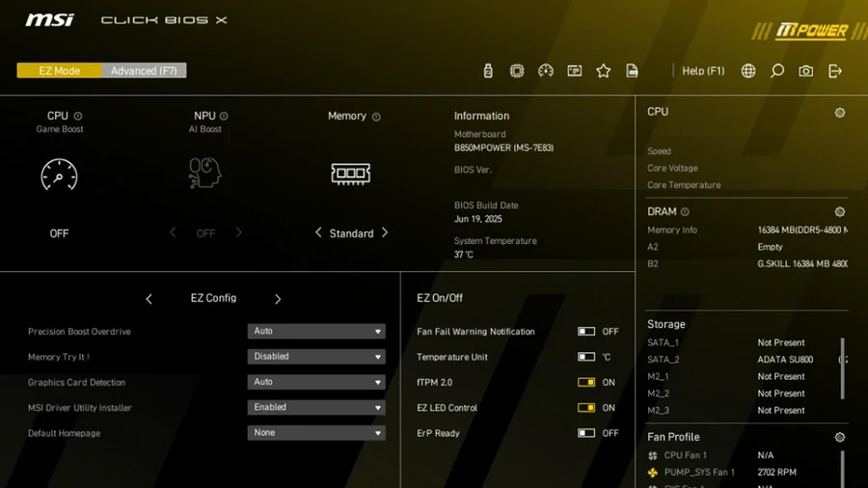The image size is (868, 488).
Task: Open Graphics Card Detection dropdown
Action: 316,382
